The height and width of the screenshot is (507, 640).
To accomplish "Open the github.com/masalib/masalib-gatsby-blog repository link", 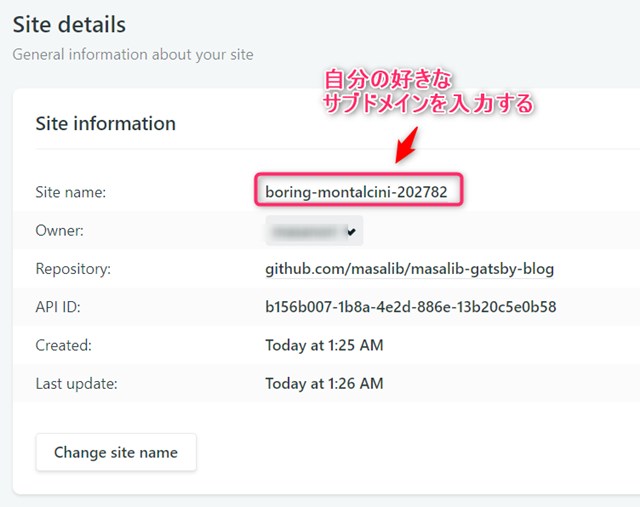I will pos(409,269).
